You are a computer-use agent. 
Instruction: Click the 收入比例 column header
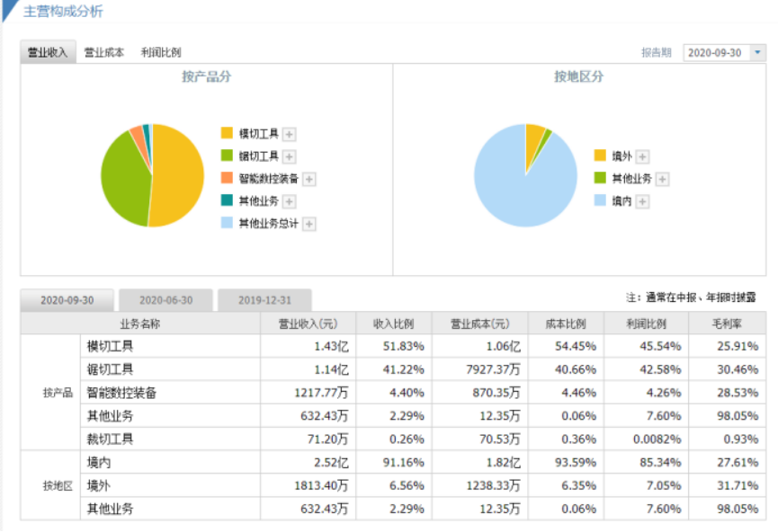393,324
